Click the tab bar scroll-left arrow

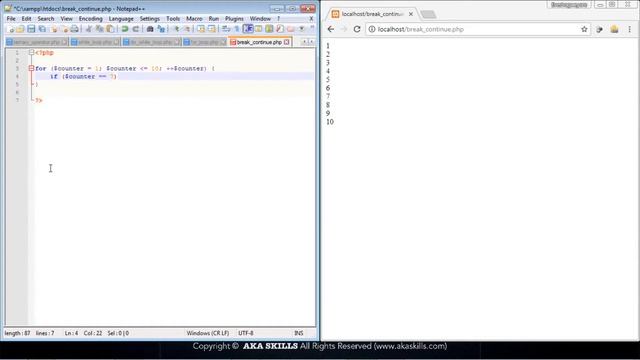pyautogui.click(x=304, y=42)
